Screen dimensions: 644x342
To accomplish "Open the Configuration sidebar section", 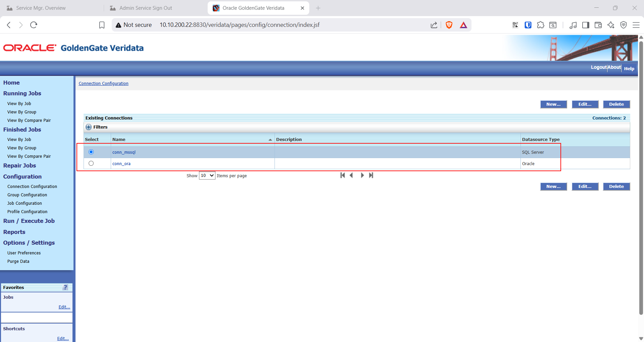I will 22,177.
